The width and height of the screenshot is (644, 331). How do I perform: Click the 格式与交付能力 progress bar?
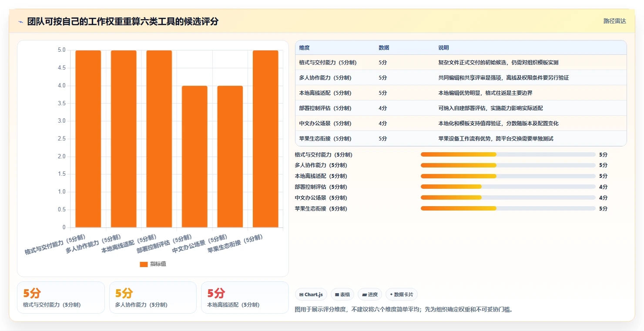coord(508,154)
